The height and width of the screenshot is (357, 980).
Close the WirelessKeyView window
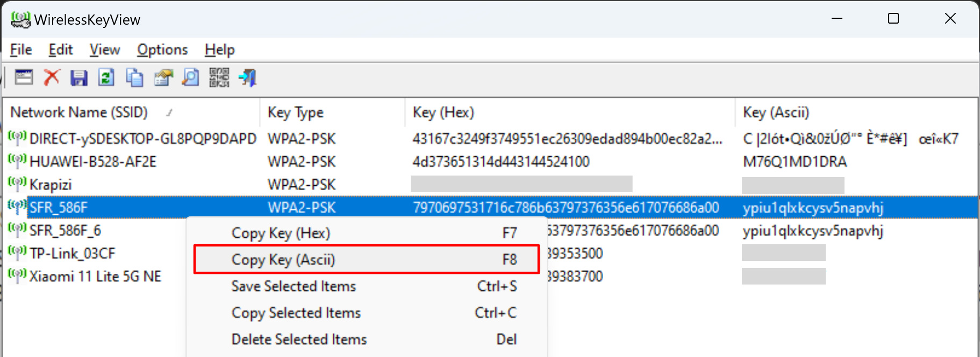point(950,19)
